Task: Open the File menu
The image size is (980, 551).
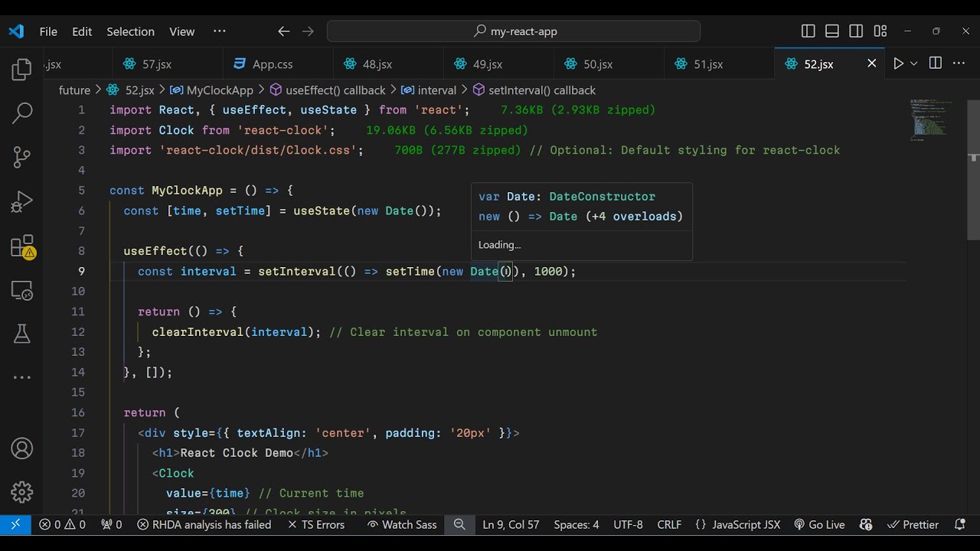Action: coord(48,31)
